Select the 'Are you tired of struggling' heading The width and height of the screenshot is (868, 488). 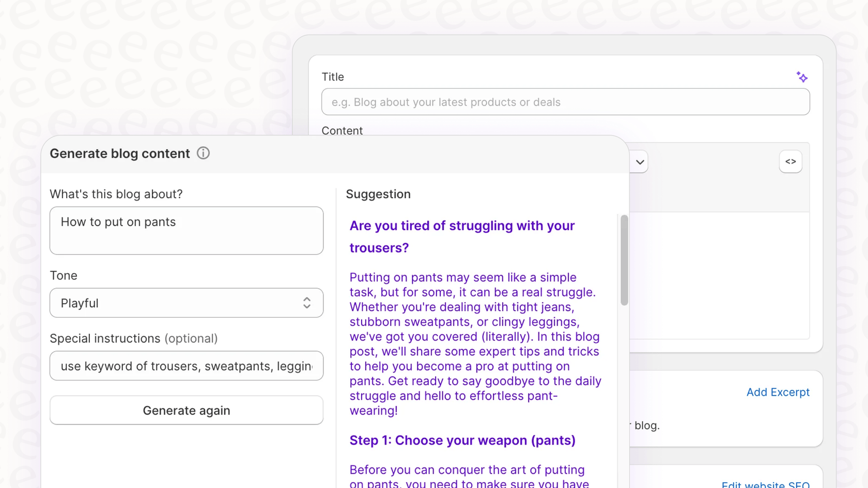461,237
